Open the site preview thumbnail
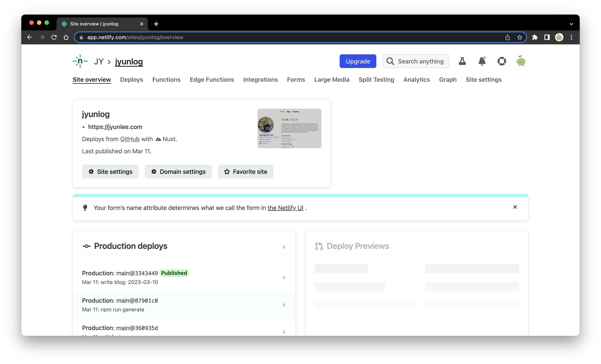The height and width of the screenshot is (364, 601). pyautogui.click(x=289, y=128)
